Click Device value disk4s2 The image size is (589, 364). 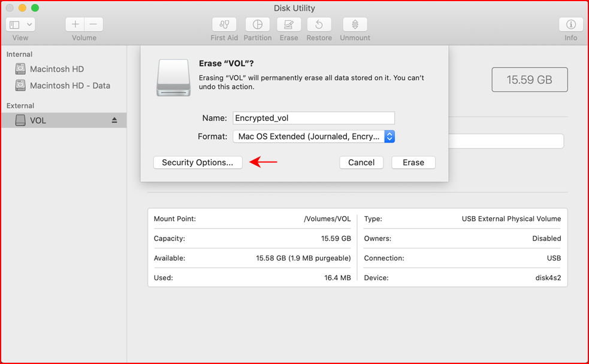pos(548,278)
